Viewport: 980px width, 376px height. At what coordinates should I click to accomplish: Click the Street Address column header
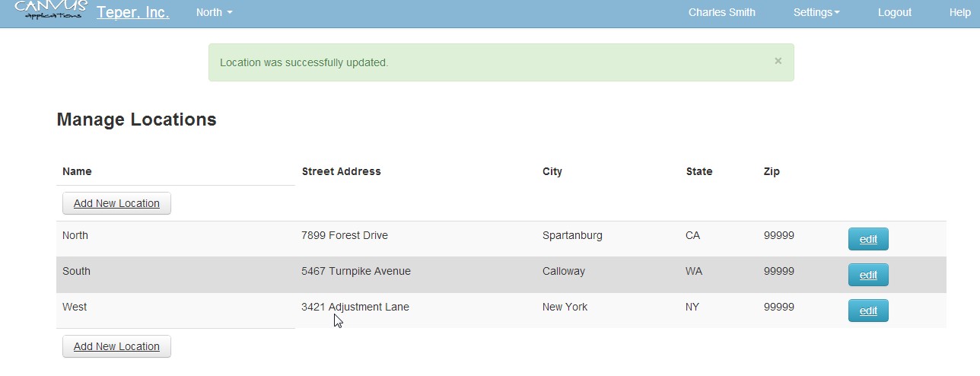click(341, 171)
